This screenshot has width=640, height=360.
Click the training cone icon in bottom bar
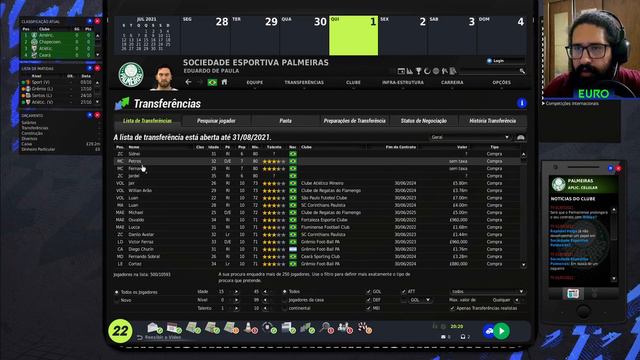pyautogui.click(x=250, y=327)
